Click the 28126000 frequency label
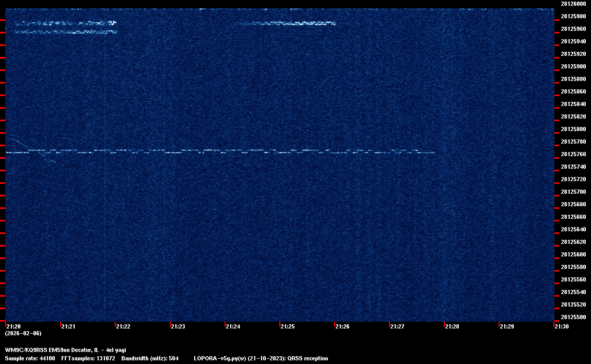 573,3
